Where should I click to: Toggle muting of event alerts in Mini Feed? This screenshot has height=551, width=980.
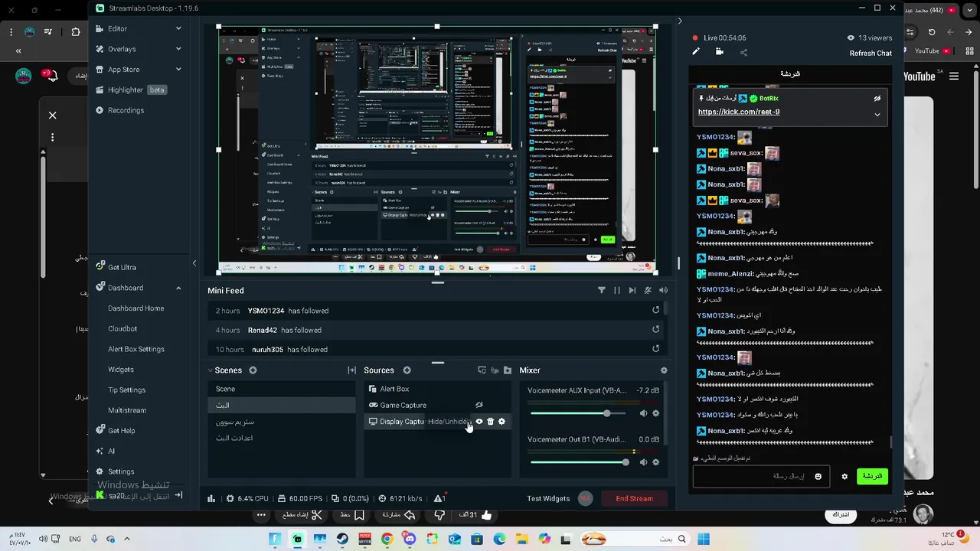648,290
